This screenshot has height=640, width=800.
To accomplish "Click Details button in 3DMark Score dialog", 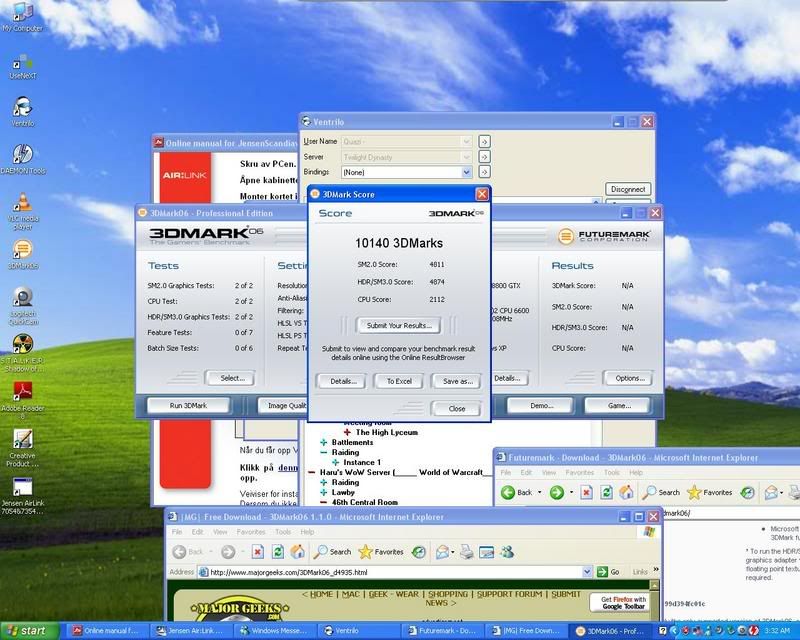I will (342, 381).
